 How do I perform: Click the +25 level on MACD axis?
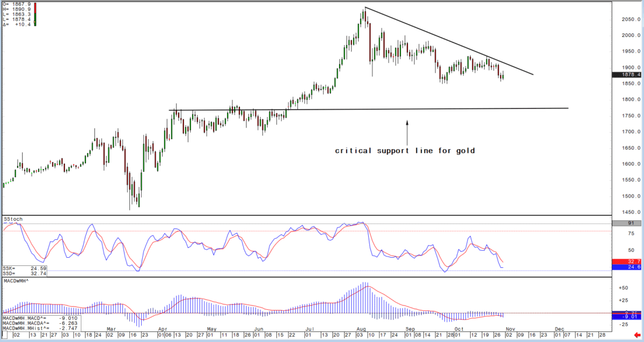point(623,300)
